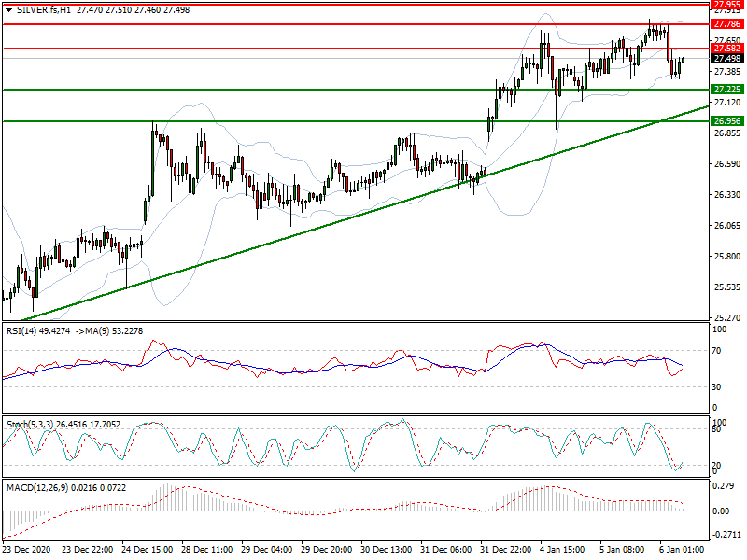Click the SILVER.fs,H1 chart title
747x560 pixels.
43,10
